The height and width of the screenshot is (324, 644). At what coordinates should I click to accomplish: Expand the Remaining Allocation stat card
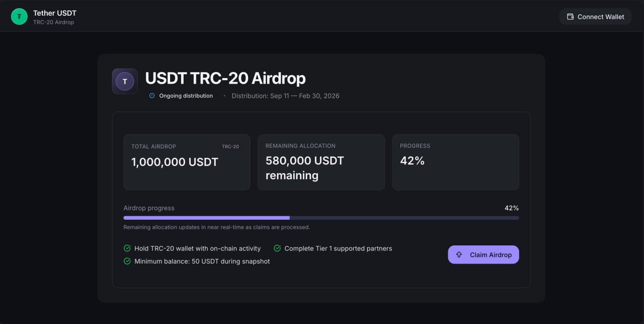coord(321,162)
